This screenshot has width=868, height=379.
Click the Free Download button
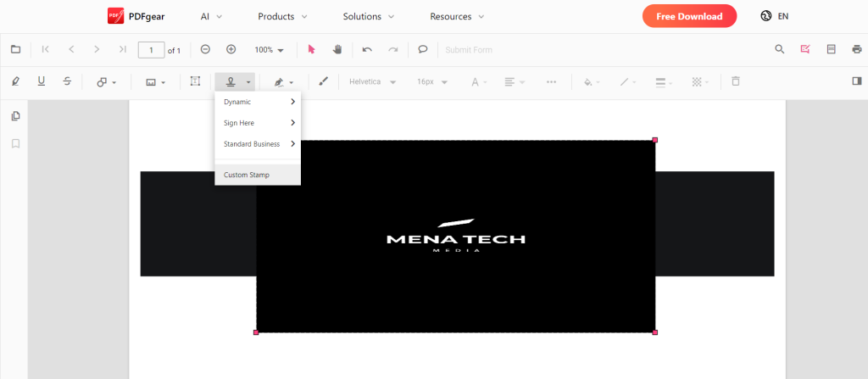click(x=689, y=16)
